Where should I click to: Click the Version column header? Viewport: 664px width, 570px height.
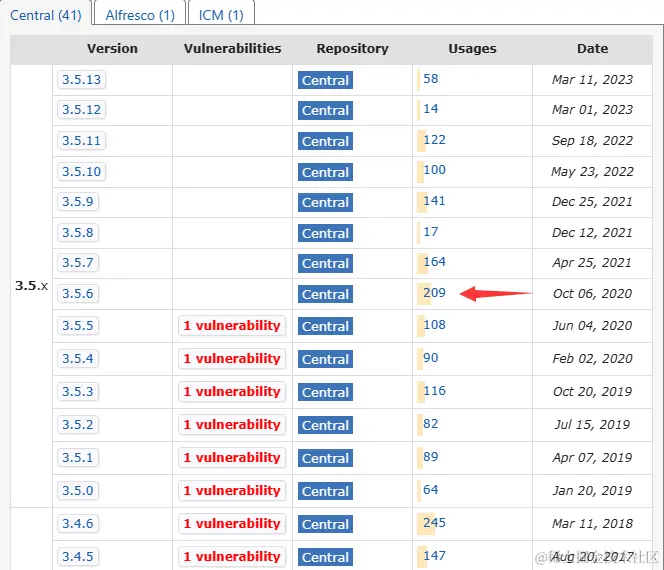(112, 49)
